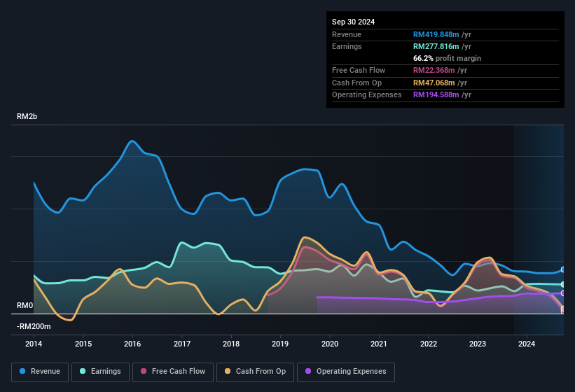The height and width of the screenshot is (392, 575).
Task: Click the purple Operating Expenses endpoint marker
Action: click(x=563, y=293)
